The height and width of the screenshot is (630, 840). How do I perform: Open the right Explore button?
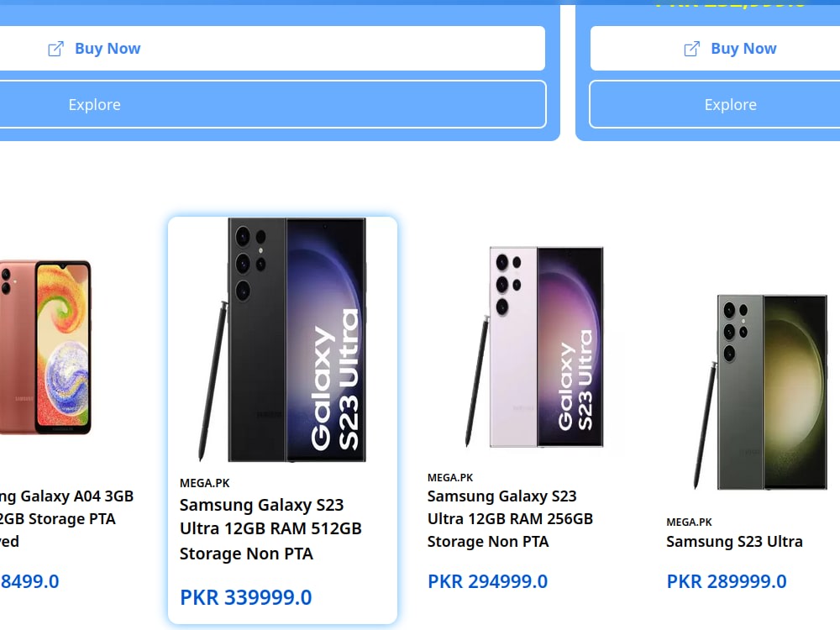click(715, 104)
